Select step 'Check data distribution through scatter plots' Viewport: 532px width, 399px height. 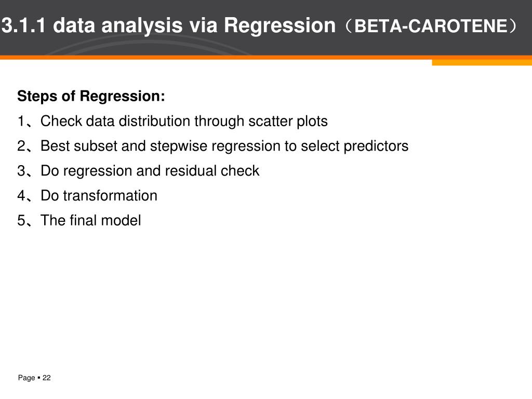coord(184,122)
